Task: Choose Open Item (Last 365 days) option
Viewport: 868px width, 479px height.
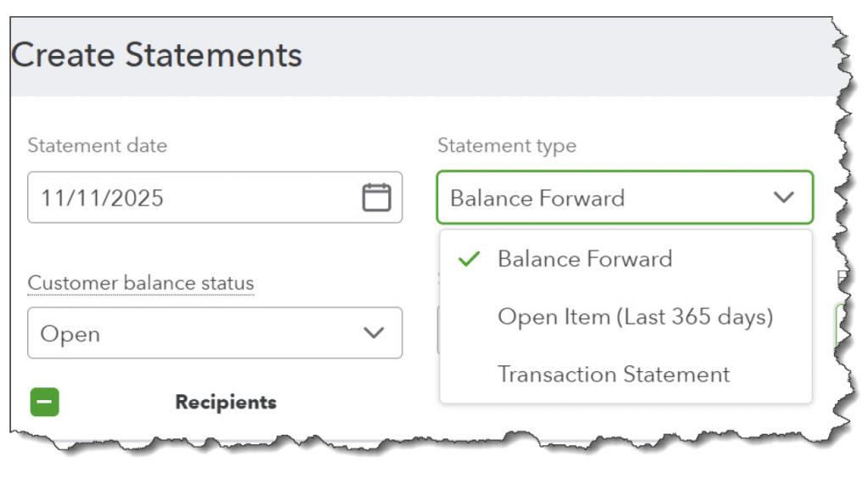Action: click(635, 317)
